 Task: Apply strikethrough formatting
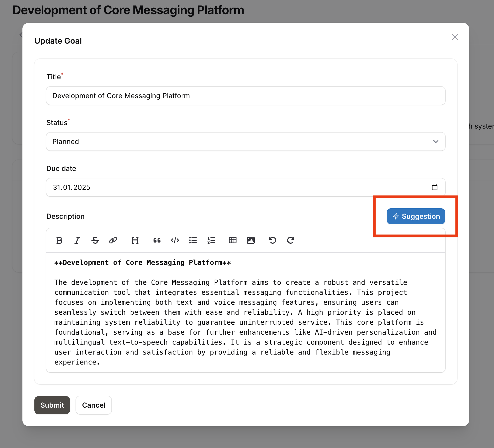[95, 240]
